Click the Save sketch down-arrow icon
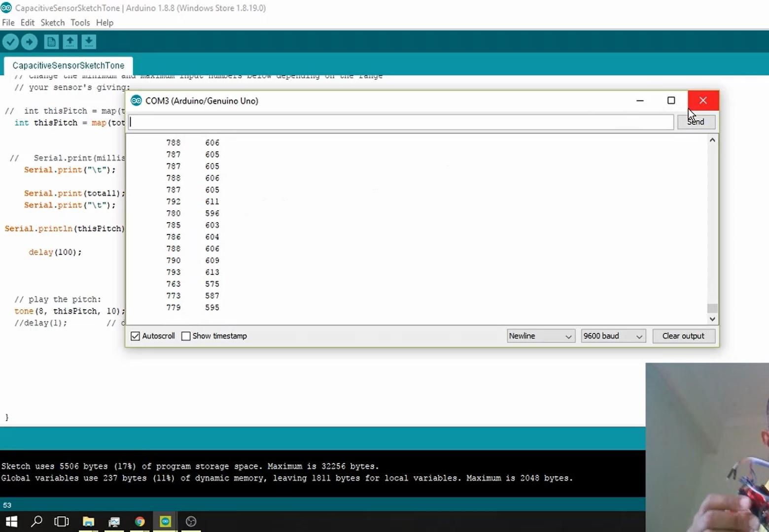 (x=89, y=42)
